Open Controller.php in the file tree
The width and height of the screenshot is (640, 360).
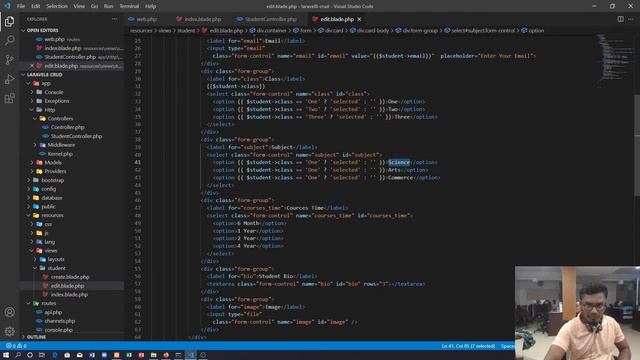(x=67, y=127)
